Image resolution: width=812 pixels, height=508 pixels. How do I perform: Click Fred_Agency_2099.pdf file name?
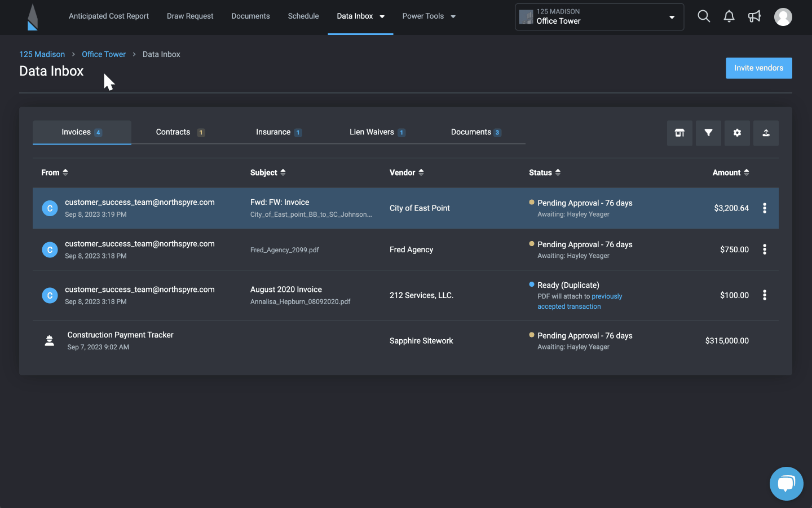(x=285, y=250)
